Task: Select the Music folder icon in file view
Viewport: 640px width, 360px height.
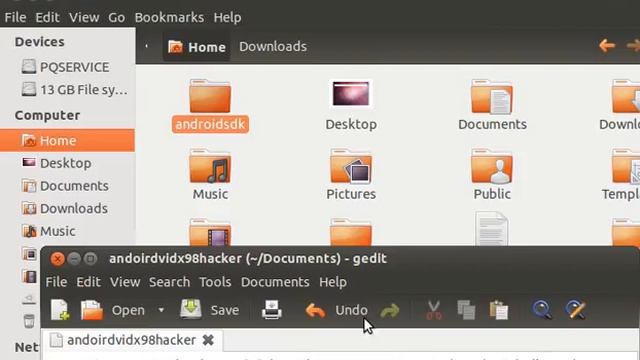Action: coord(210,167)
